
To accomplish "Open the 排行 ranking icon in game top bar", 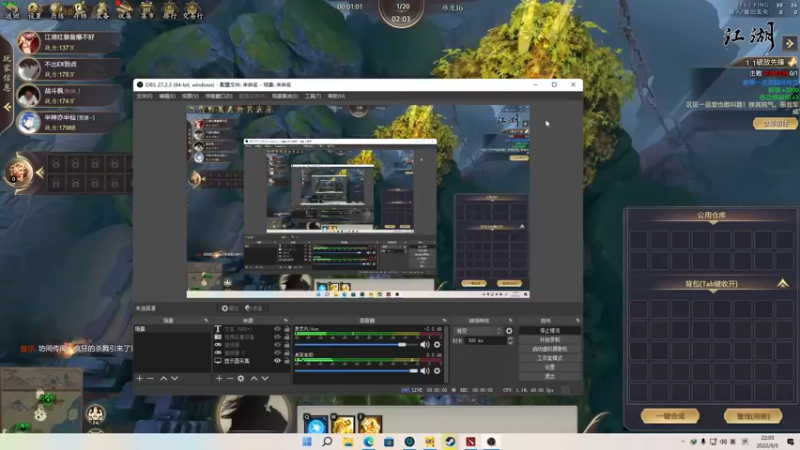I will [169, 9].
